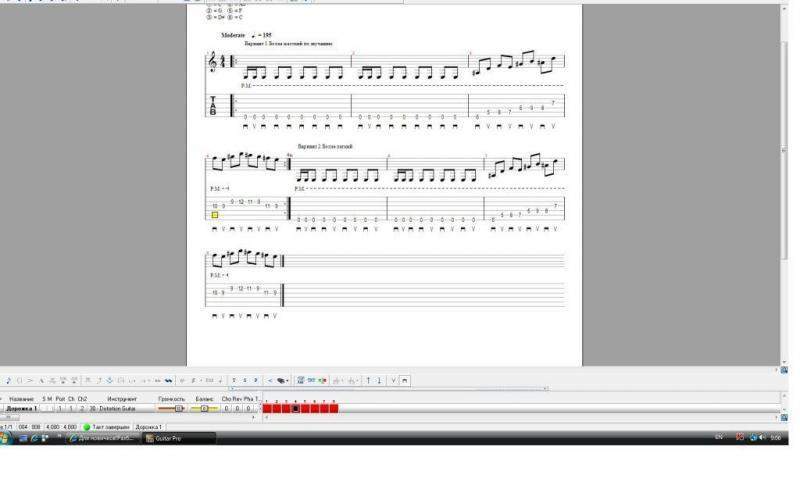Toggle Solo for track Дорожка 1
Screen dimensions: 800x500
pos(44,409)
